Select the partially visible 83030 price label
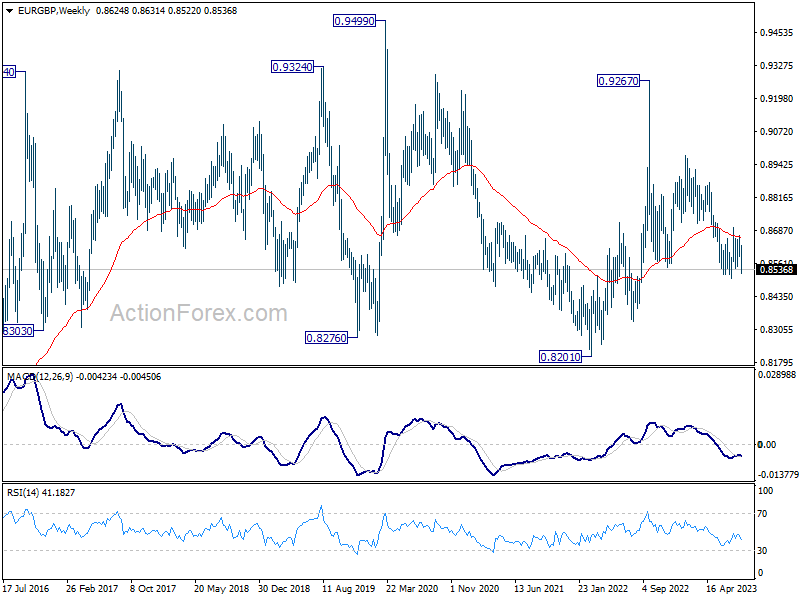Viewport: 800px width, 600px height. 18,331
